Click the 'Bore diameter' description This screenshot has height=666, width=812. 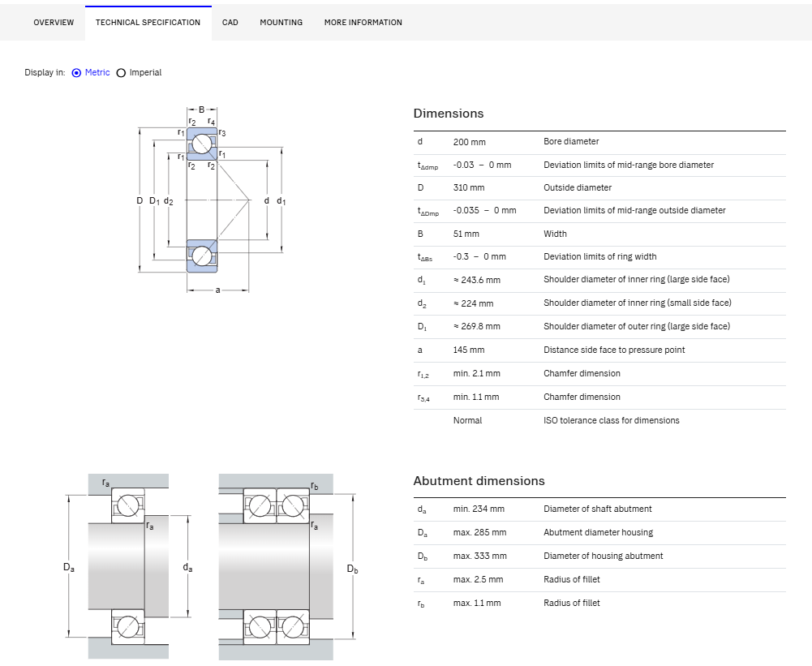pos(571,141)
